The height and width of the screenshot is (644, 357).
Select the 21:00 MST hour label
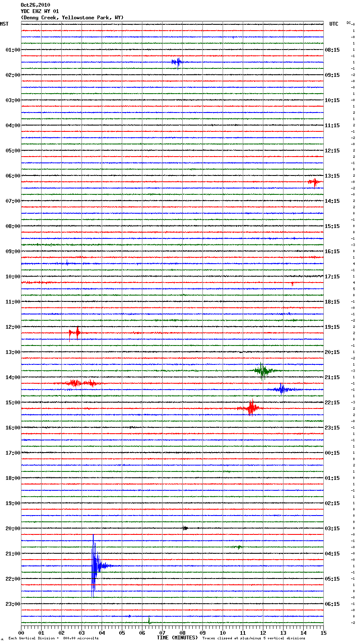coord(13,554)
